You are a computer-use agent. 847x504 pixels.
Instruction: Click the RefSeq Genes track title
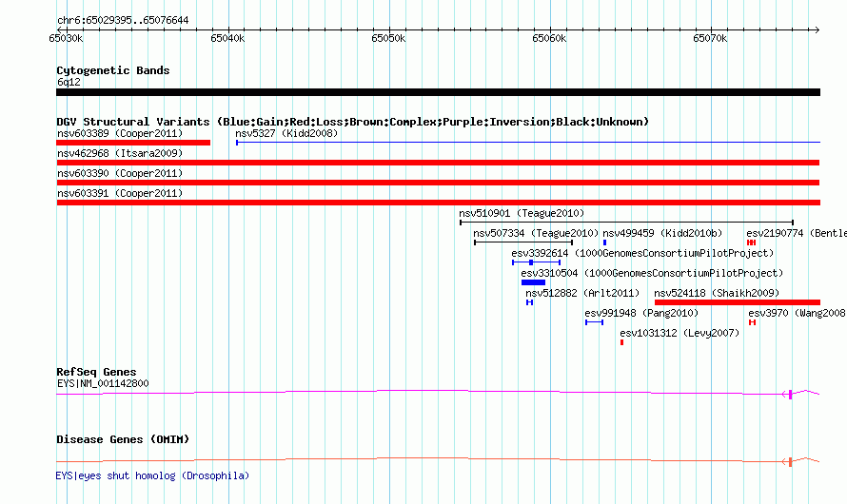96,372
